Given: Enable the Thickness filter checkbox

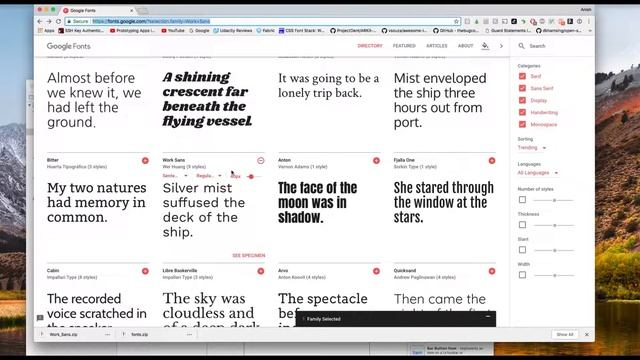Looking at the screenshot, I should [x=522, y=224].
